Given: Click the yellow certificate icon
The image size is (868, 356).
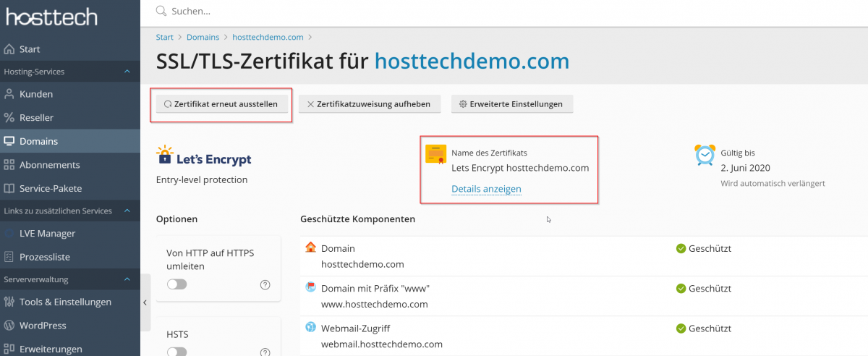Looking at the screenshot, I should pyautogui.click(x=435, y=154).
